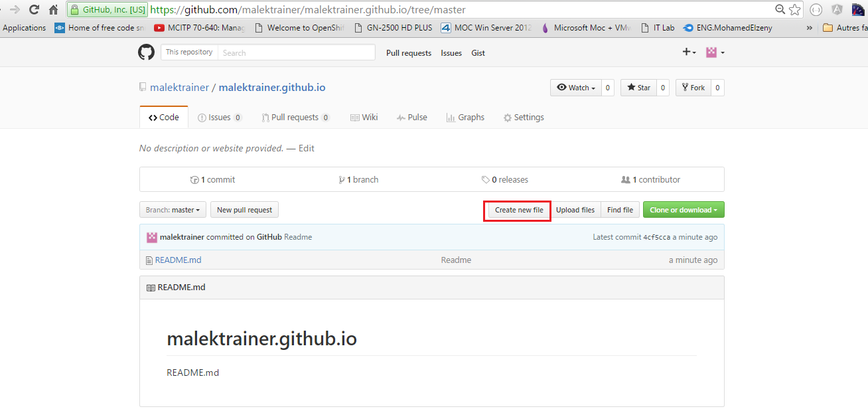Screen dimensions: 868x415
Task: Star the repository with the Star button
Action: 638,88
